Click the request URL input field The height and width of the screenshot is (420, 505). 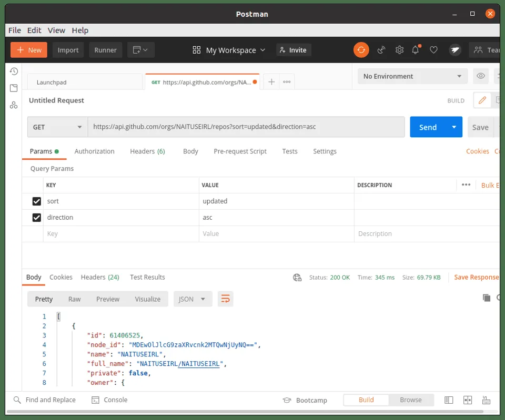(246, 127)
